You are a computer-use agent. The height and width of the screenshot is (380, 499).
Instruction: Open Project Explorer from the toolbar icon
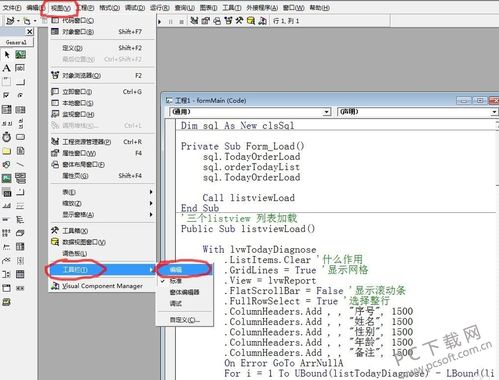pyautogui.click(x=194, y=21)
